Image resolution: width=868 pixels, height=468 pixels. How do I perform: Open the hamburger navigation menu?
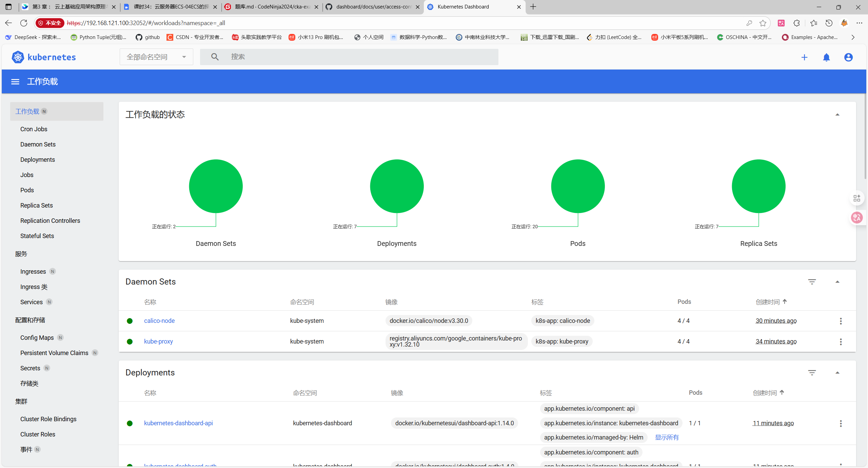point(15,82)
